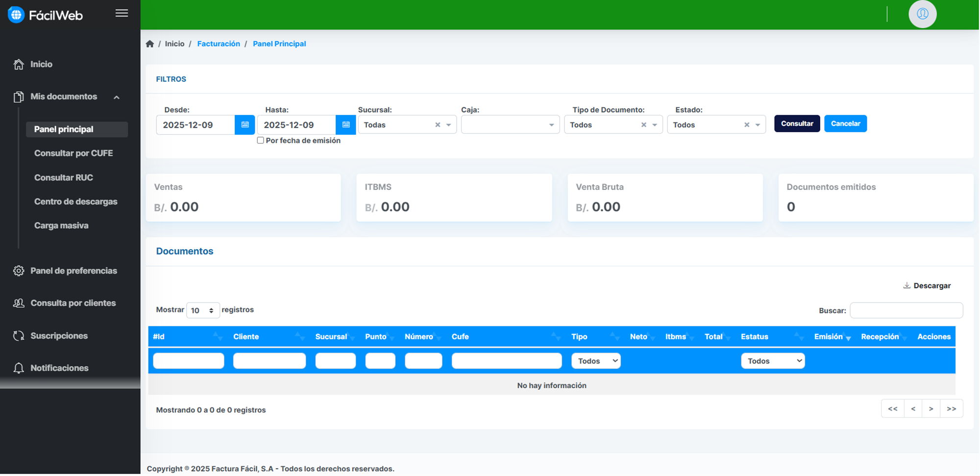Click the hamburger menu icon

click(x=122, y=13)
